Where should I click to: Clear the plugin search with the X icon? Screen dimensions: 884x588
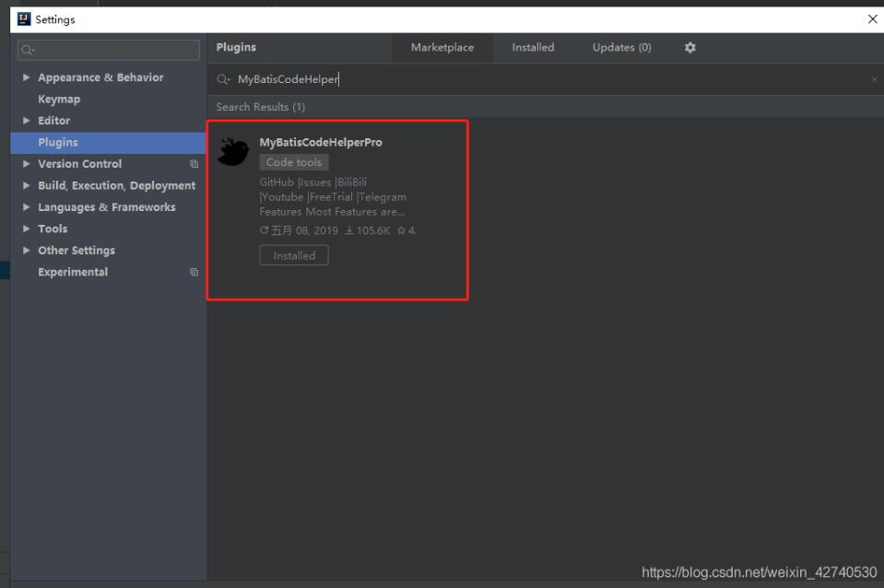(874, 80)
